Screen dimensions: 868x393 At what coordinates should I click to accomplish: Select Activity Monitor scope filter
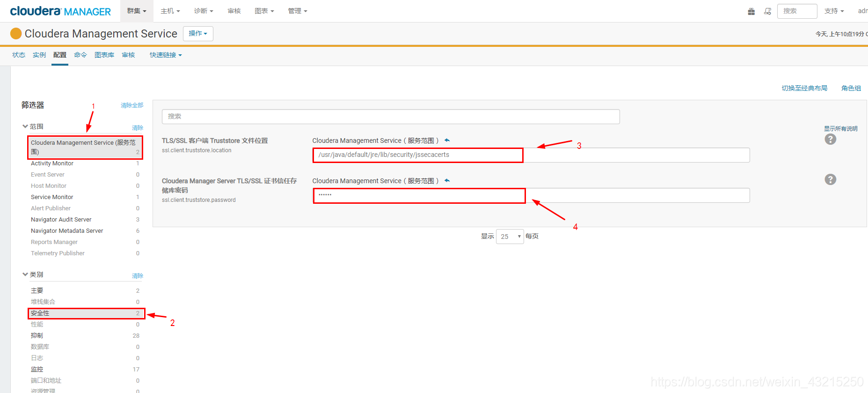pyautogui.click(x=85, y=163)
